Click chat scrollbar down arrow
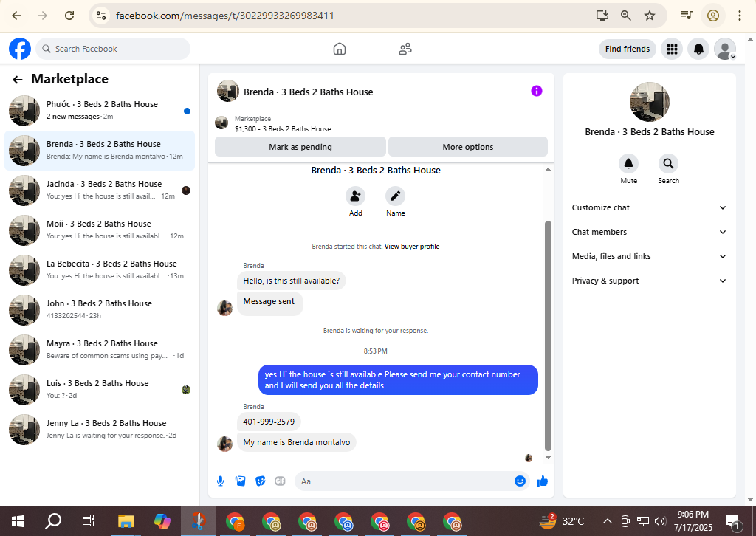756x536 pixels. pos(548,458)
